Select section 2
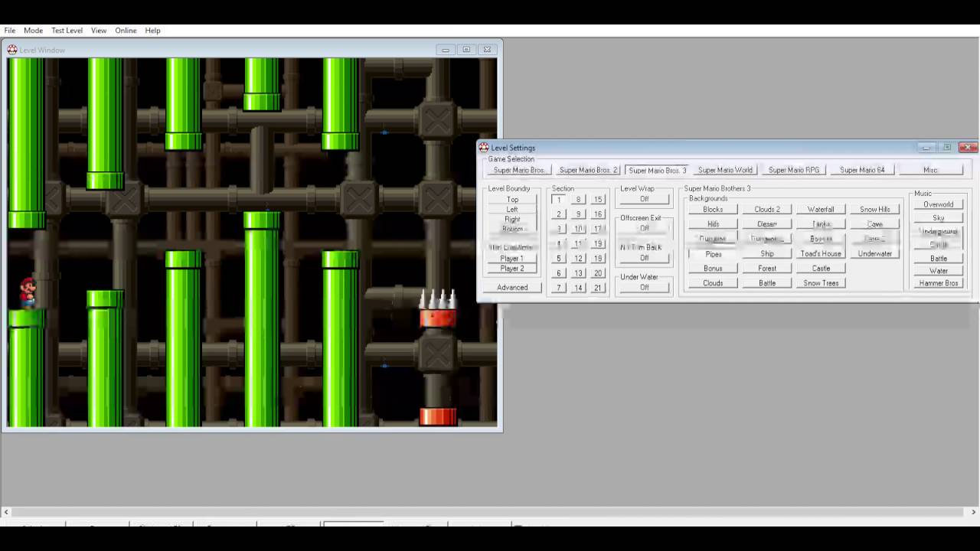980x551 pixels. coord(559,214)
